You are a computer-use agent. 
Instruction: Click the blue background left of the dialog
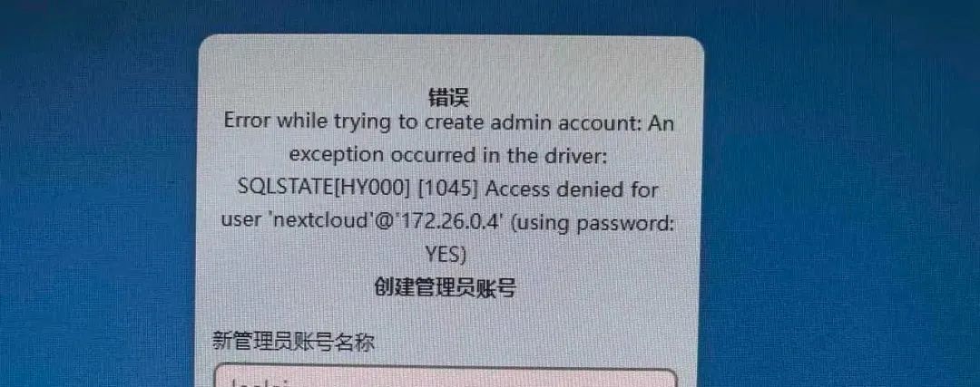[x=99, y=206]
